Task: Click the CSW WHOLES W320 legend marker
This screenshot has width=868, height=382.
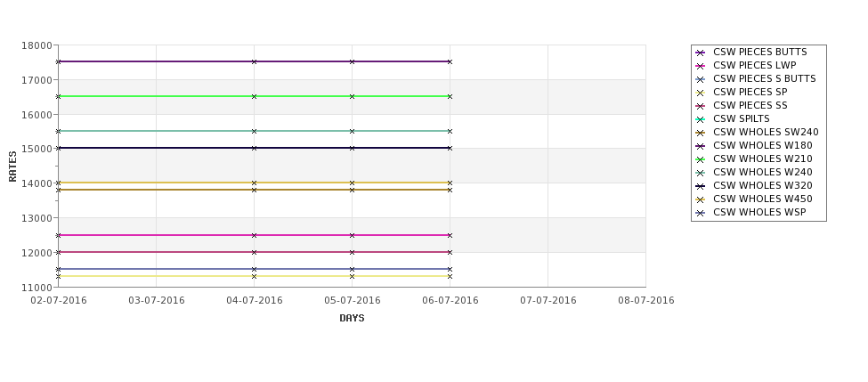Action: [x=701, y=186]
